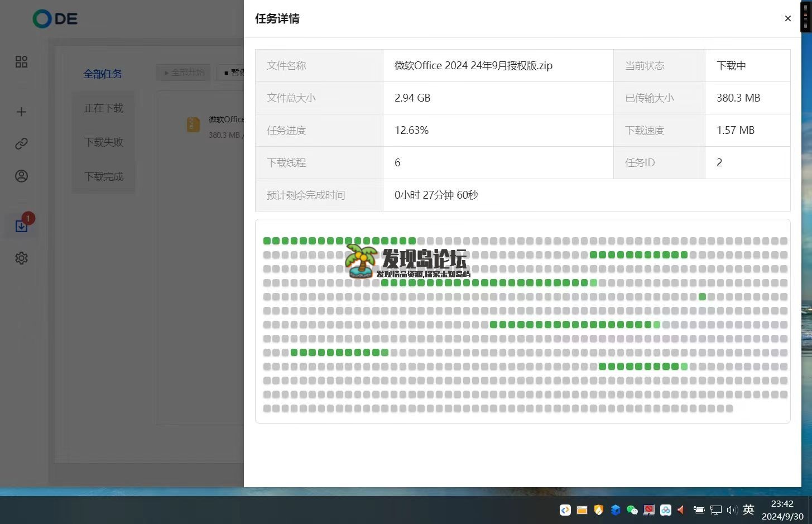The width and height of the screenshot is (812, 524).
Task: Select the 下载完成 filter
Action: 103,176
